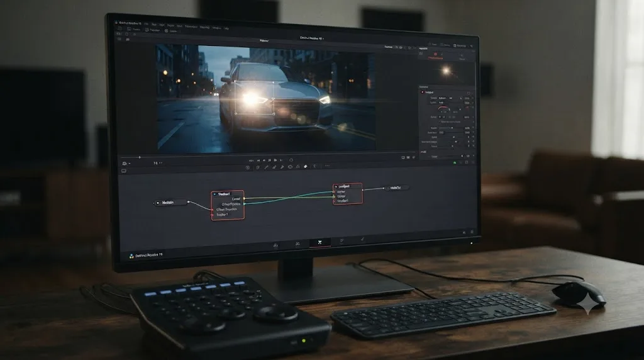
Task: Toggle the loop playback icon
Action: click(291, 160)
